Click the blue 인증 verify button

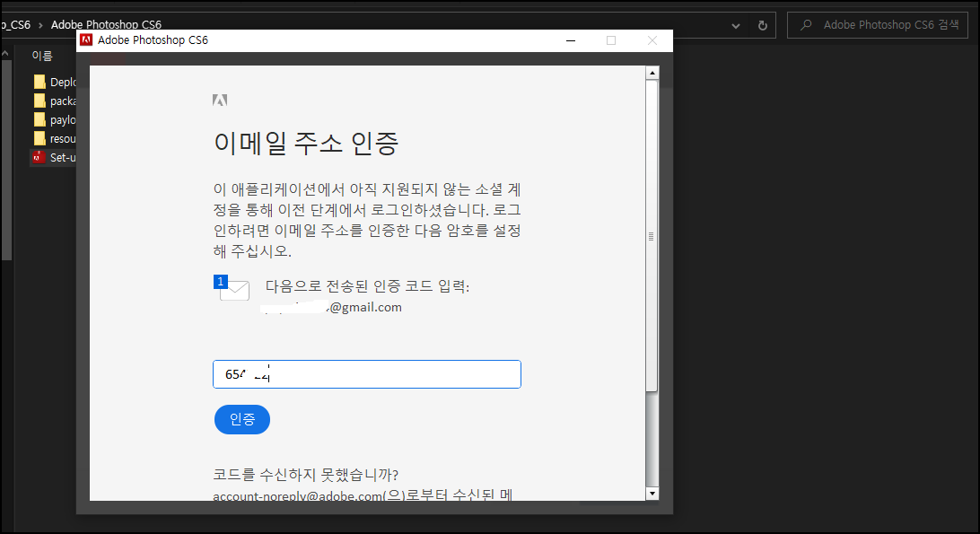[x=242, y=420]
